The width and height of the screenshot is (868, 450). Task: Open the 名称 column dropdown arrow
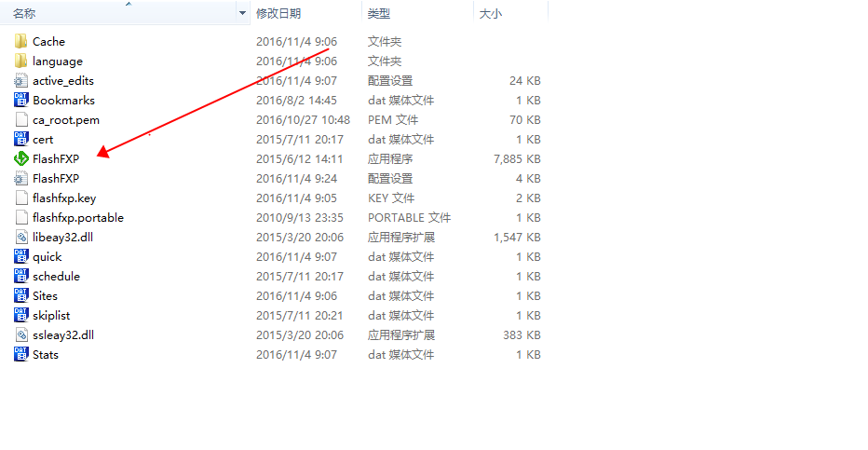tap(242, 13)
